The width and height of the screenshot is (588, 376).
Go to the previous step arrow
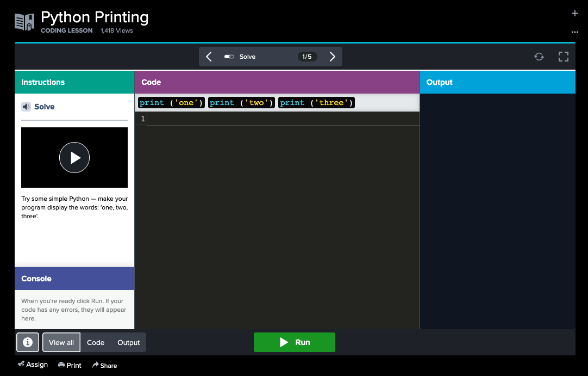tap(209, 57)
